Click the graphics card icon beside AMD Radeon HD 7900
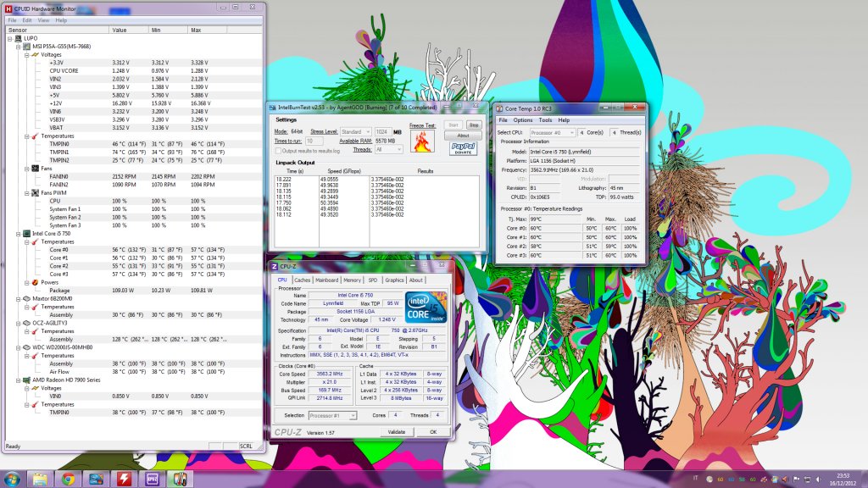Screen dimensions: 868x488 (x=26, y=380)
